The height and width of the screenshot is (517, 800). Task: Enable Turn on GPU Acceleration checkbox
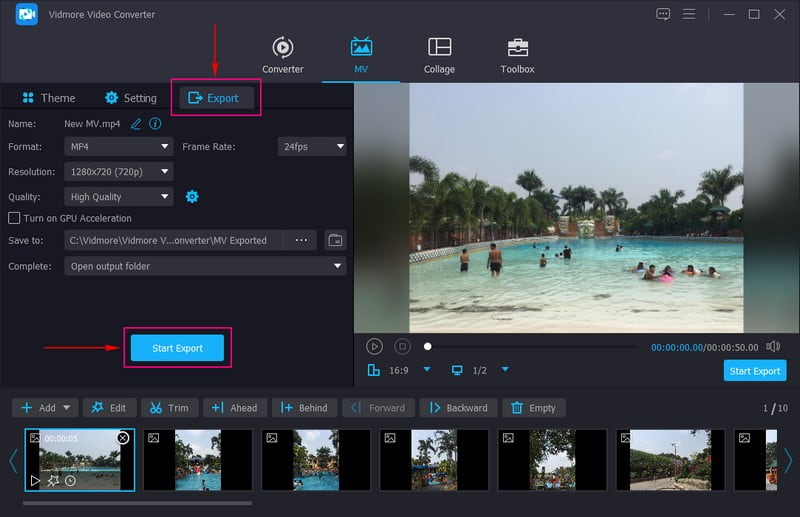pos(14,218)
